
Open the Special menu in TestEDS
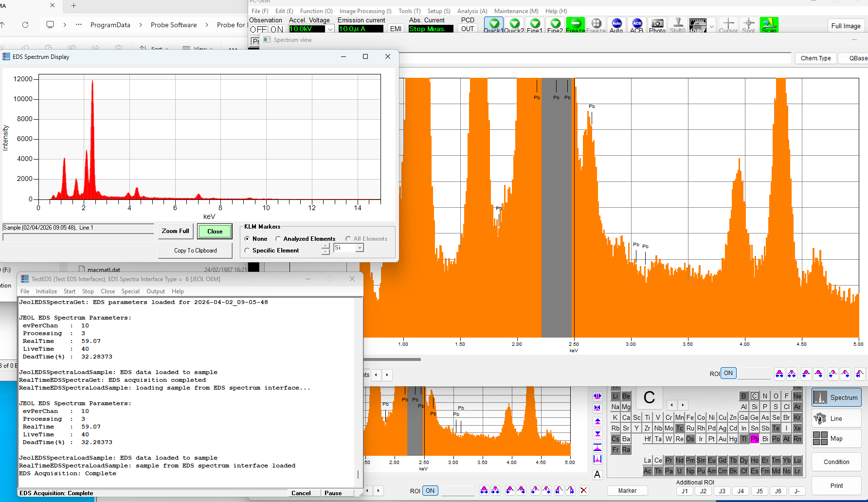[130, 291]
